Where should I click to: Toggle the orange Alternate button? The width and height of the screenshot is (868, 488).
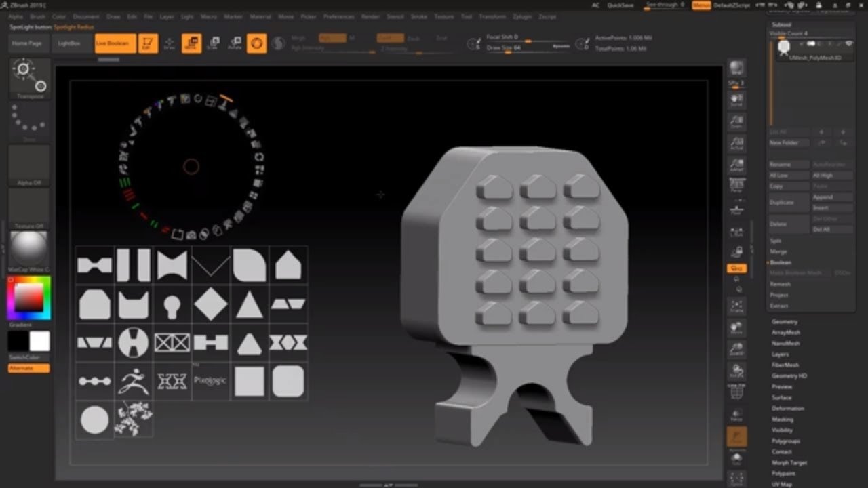pyautogui.click(x=28, y=368)
